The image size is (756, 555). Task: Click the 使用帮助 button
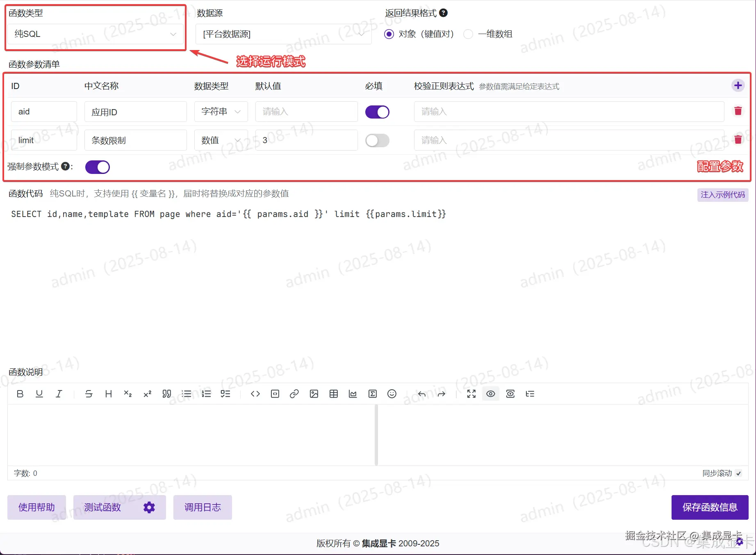(x=36, y=507)
